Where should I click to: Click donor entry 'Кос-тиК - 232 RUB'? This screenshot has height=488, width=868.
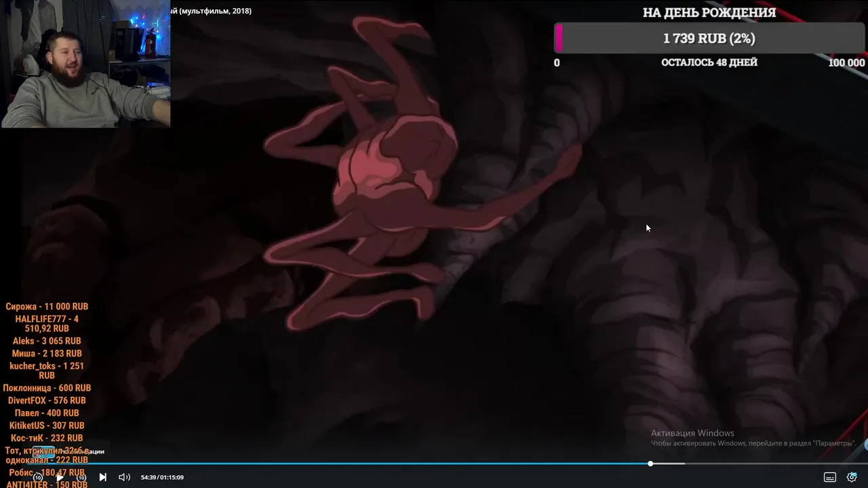coord(47,438)
